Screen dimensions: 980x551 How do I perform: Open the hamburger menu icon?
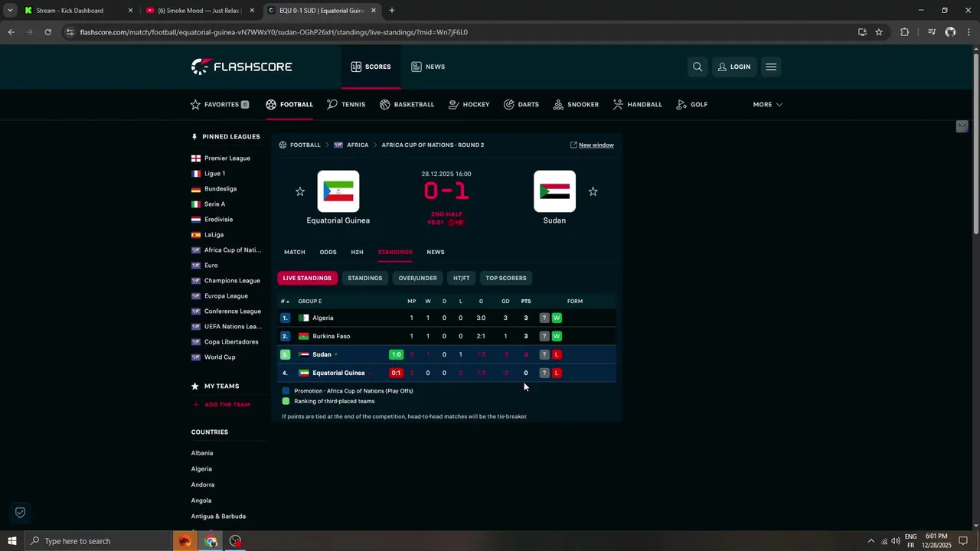coord(771,67)
